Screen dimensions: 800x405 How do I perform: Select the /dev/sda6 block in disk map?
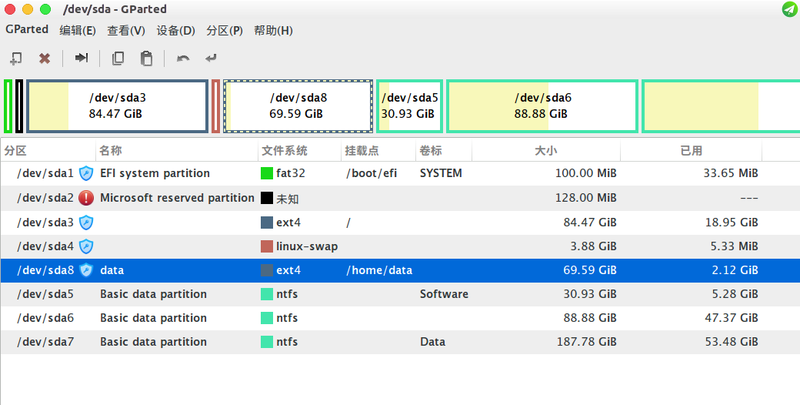(x=542, y=106)
